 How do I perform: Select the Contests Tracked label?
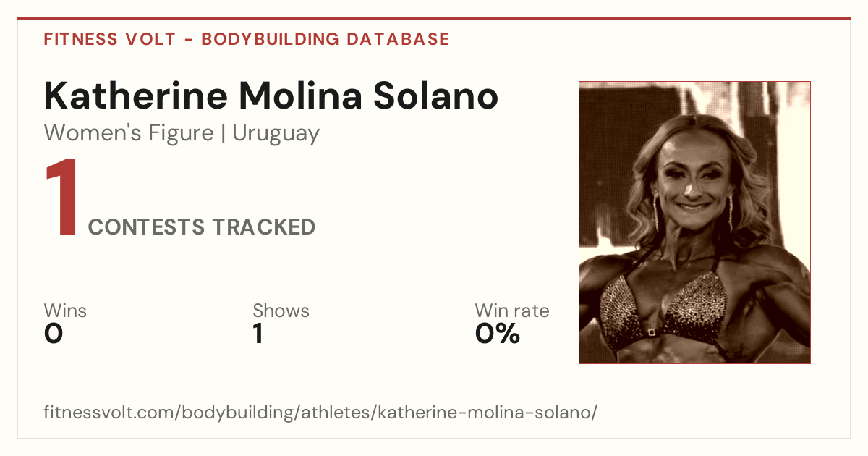(202, 227)
